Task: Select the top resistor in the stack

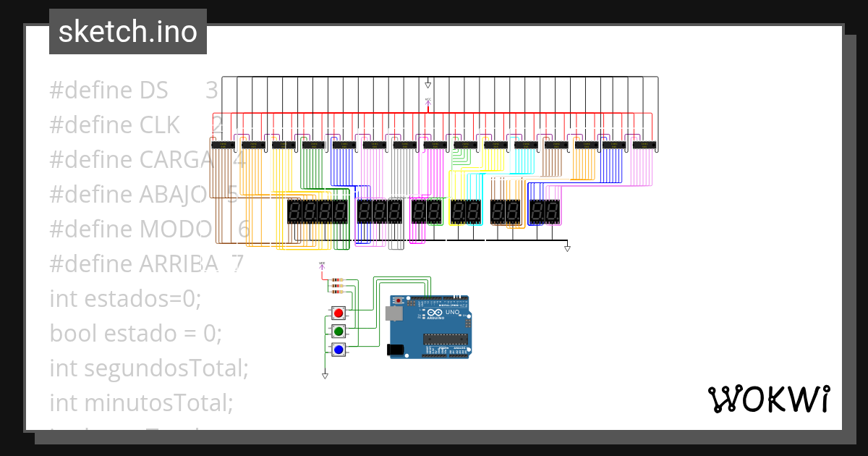Action: coord(338,279)
